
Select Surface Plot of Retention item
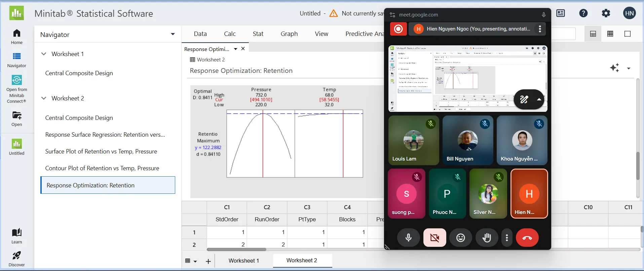(x=101, y=151)
